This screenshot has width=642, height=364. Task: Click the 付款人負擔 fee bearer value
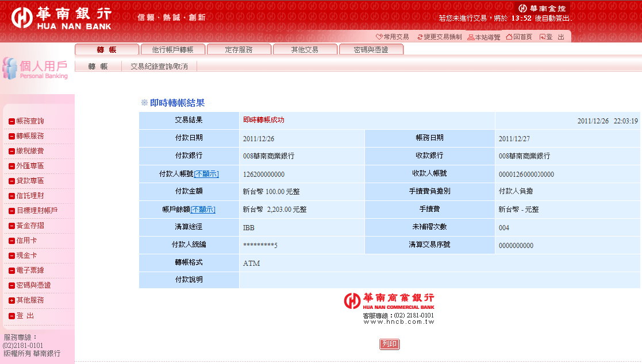516,191
